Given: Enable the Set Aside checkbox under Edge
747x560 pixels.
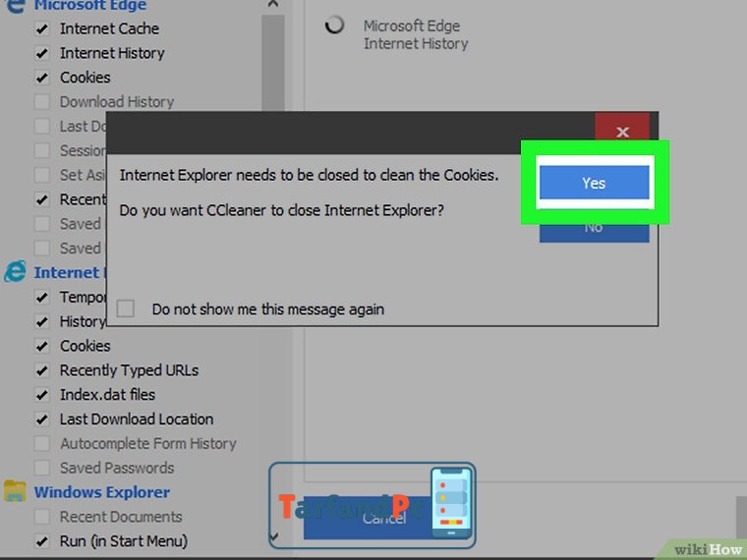Looking at the screenshot, I should click(x=42, y=175).
